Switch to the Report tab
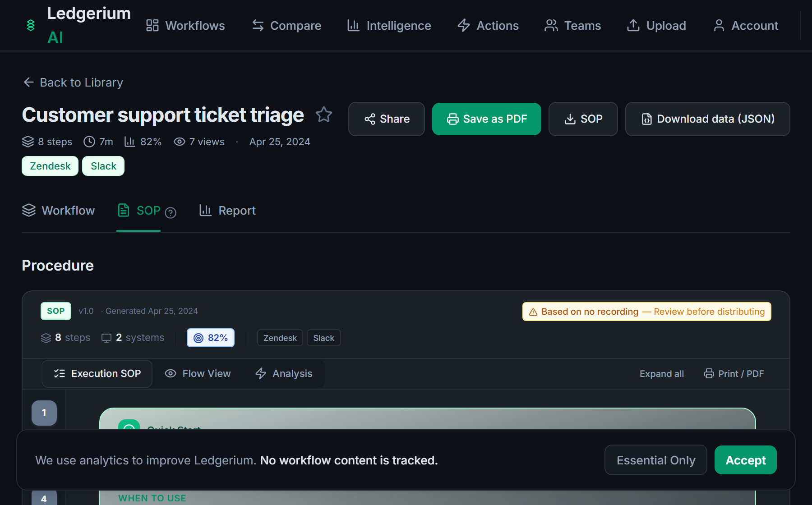Viewport: 812px width, 505px height. click(227, 211)
